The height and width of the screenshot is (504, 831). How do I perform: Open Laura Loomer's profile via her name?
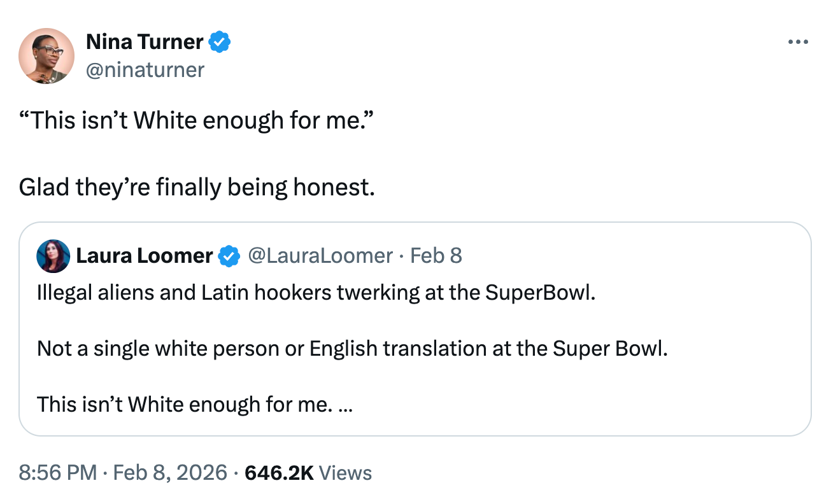(143, 256)
